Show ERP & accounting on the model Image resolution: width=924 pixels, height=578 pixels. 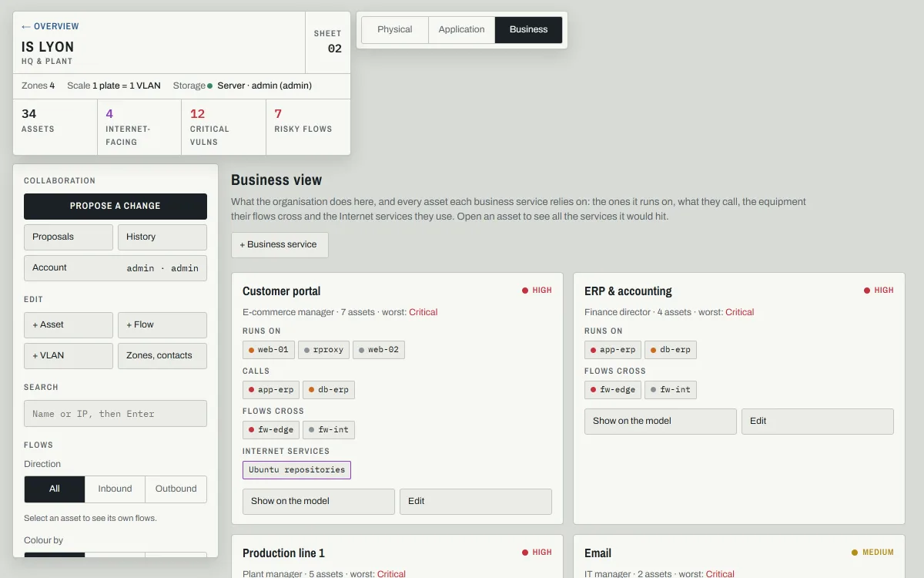(x=661, y=422)
